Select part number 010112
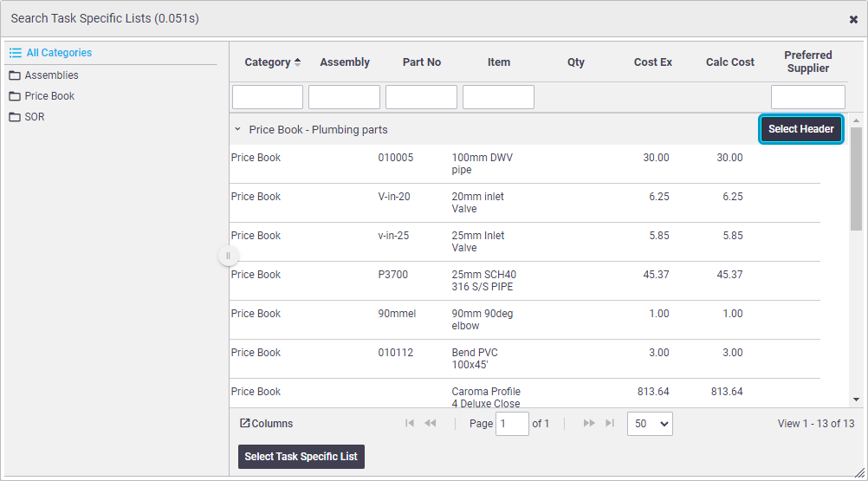The width and height of the screenshot is (868, 481). tap(396, 353)
